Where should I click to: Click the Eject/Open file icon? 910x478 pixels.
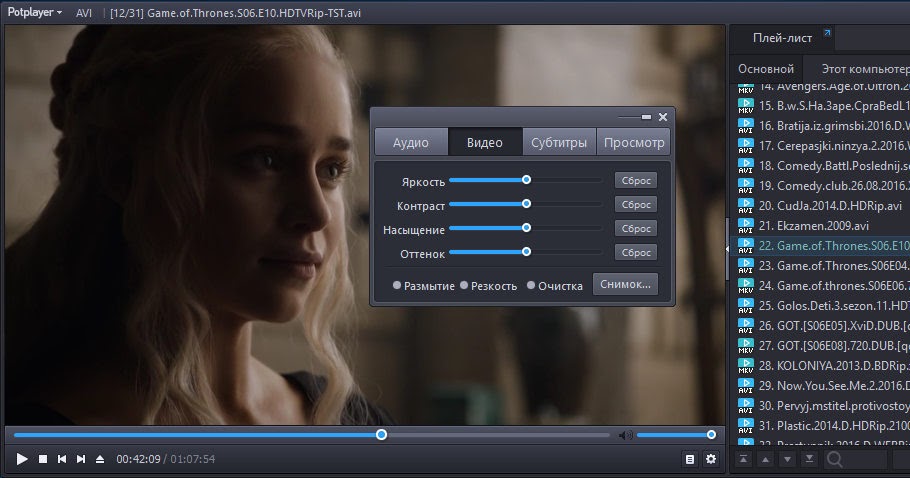tap(99, 459)
